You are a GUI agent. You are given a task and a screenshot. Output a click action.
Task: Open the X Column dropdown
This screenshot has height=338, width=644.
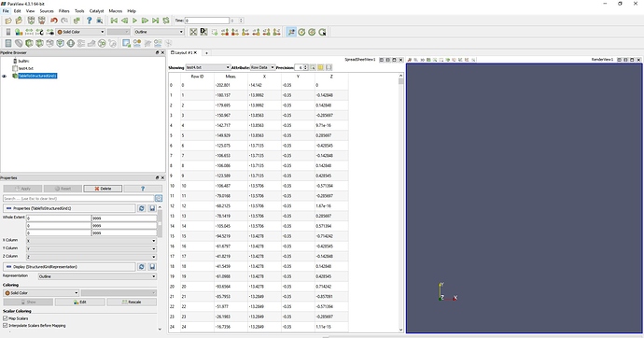click(91, 241)
